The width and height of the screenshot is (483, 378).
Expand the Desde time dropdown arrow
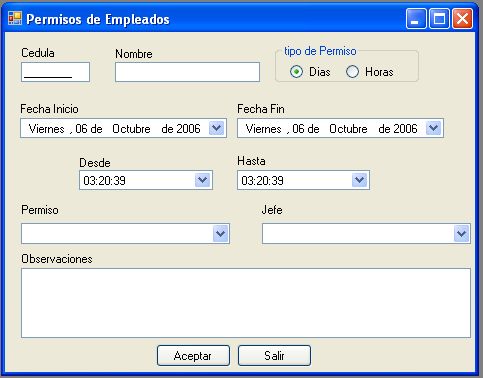(202, 180)
